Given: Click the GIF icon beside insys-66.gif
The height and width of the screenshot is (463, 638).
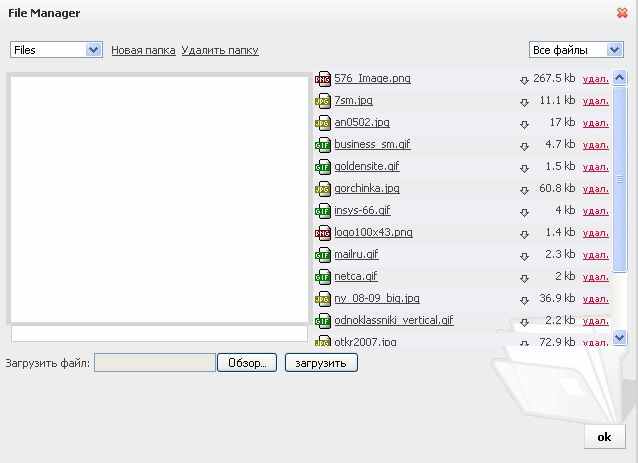Looking at the screenshot, I should tap(323, 210).
